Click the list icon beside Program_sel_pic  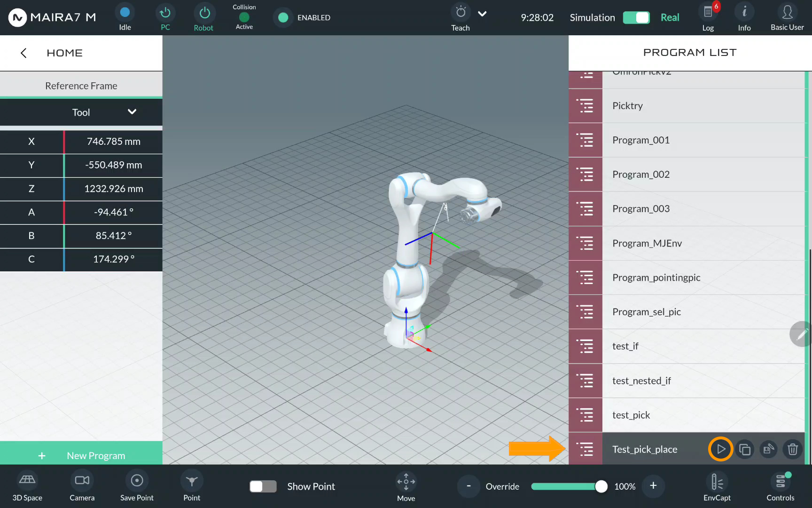[586, 312]
